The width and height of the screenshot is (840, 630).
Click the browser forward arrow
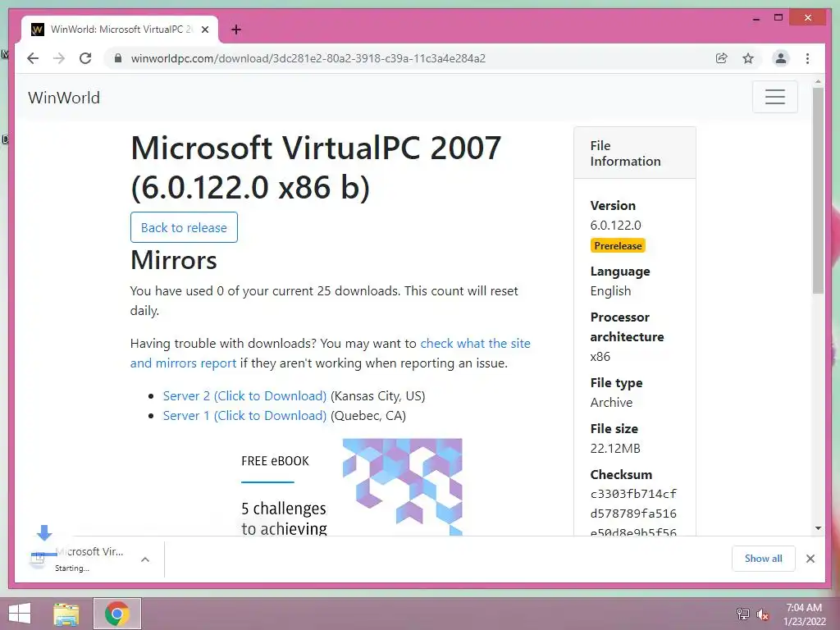tap(59, 58)
